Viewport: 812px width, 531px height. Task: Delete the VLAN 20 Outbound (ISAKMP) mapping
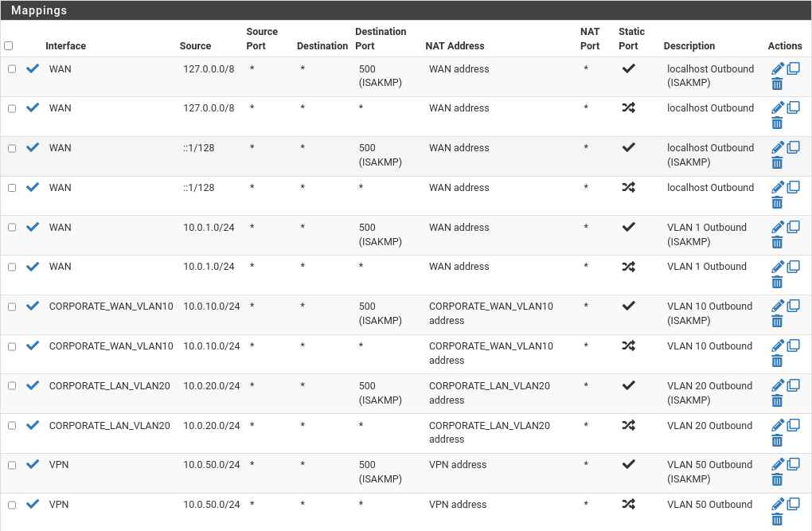pyautogui.click(x=777, y=400)
